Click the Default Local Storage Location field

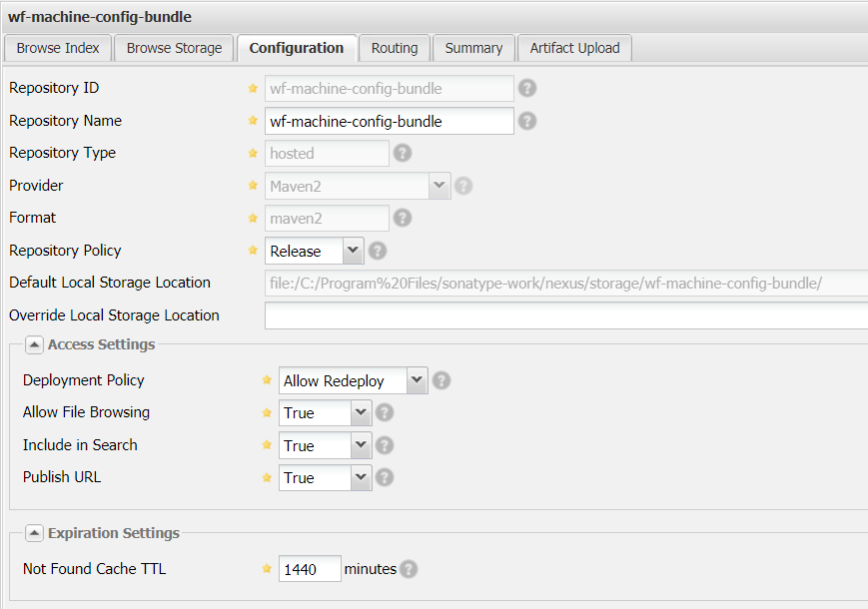coord(566,284)
